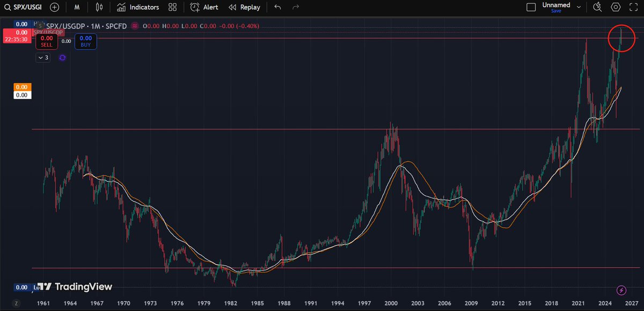The width and height of the screenshot is (644, 311).
Task: Open the M time interval selector
Action: (x=77, y=8)
